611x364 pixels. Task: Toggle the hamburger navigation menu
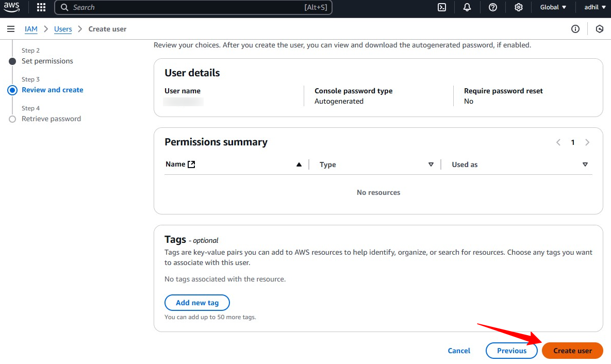click(11, 29)
